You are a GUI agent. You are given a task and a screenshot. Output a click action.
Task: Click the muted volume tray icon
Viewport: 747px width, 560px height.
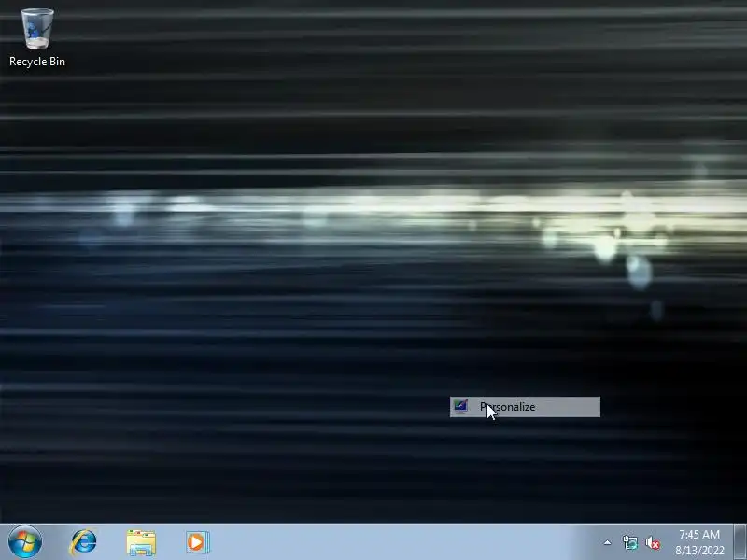653,543
